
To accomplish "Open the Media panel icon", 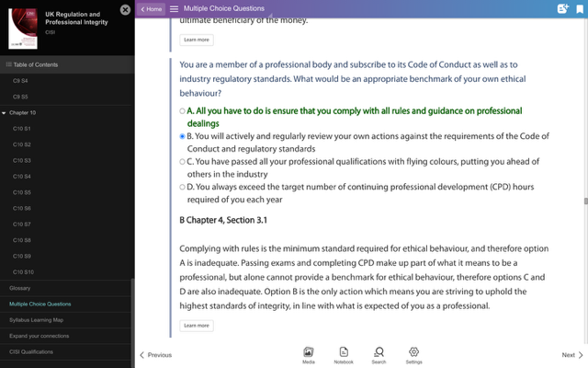I will [308, 353].
